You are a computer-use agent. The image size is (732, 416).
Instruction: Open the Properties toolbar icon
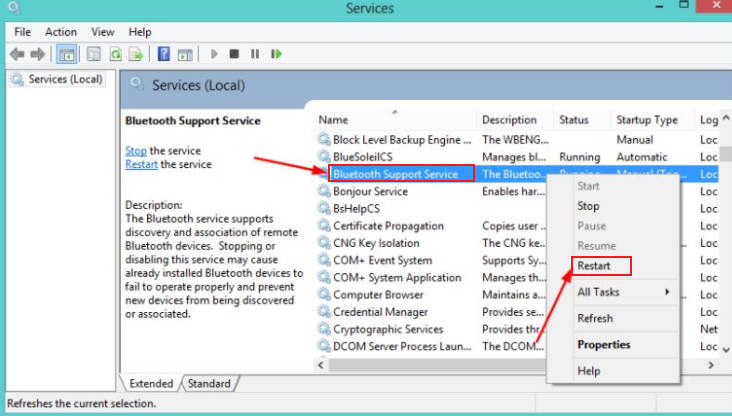click(x=94, y=54)
